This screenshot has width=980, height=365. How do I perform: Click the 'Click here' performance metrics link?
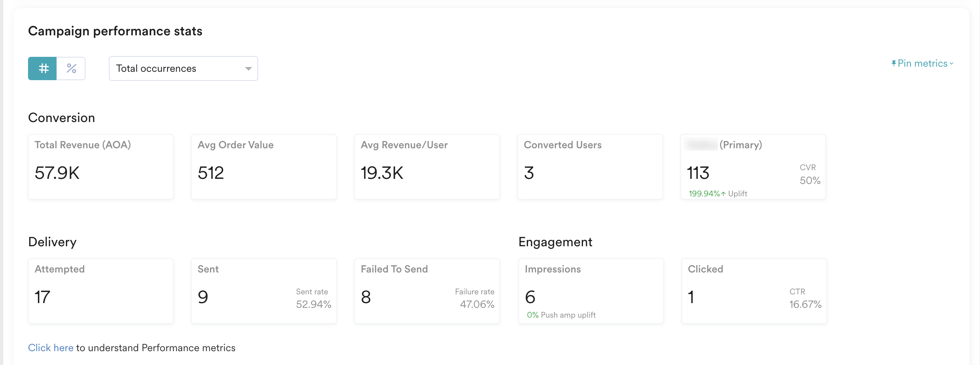[51, 348]
